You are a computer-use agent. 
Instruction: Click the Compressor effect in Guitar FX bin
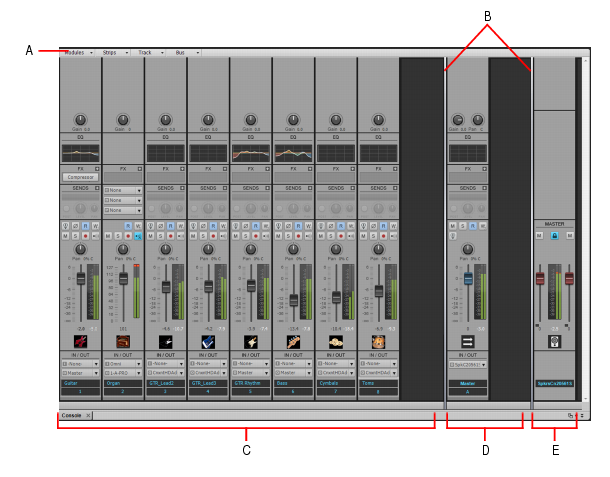pos(81,177)
